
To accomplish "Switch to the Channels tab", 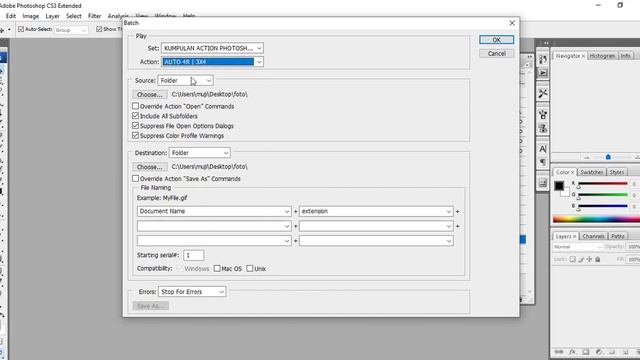I will click(x=593, y=236).
